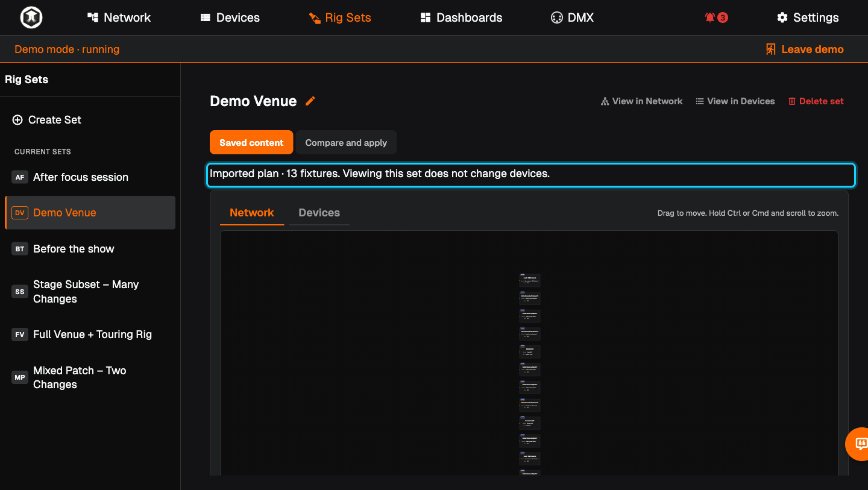Click the pencil icon to rename Demo Venue

click(x=310, y=101)
